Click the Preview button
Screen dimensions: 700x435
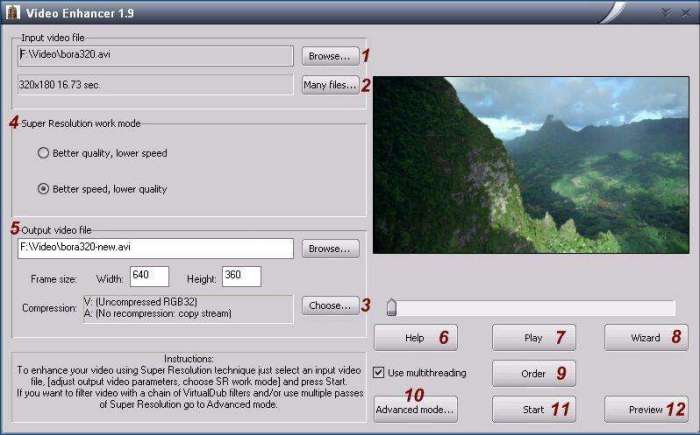tap(646, 409)
